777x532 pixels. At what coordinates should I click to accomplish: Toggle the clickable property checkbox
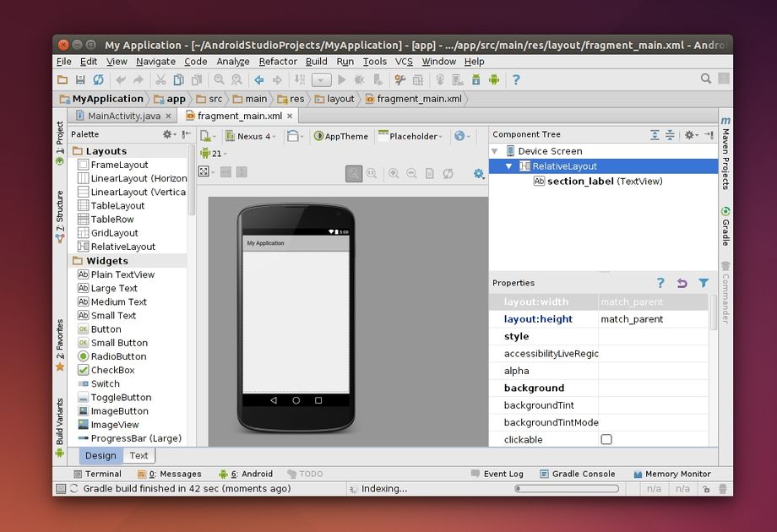click(606, 439)
